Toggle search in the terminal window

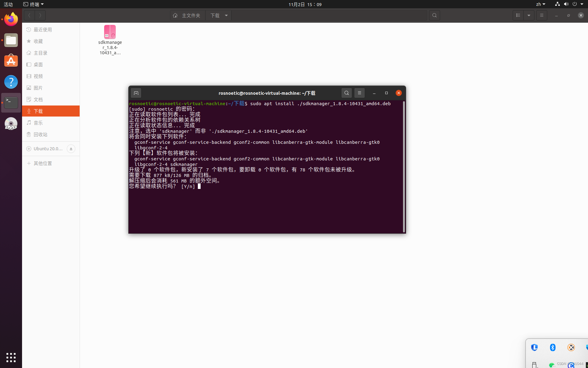point(346,93)
